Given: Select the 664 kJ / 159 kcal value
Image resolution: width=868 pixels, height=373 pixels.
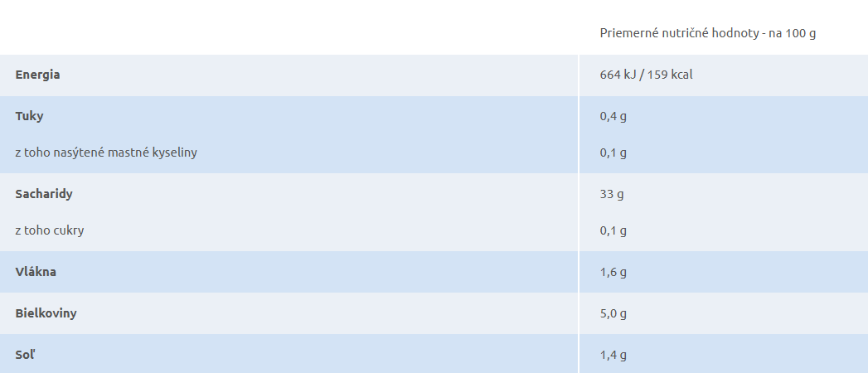Looking at the screenshot, I should click(x=646, y=75).
